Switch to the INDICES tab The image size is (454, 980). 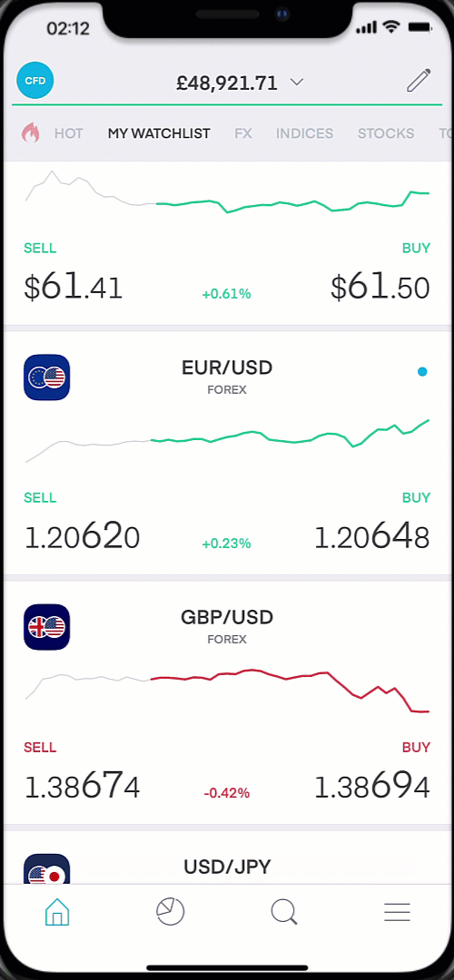pos(304,133)
